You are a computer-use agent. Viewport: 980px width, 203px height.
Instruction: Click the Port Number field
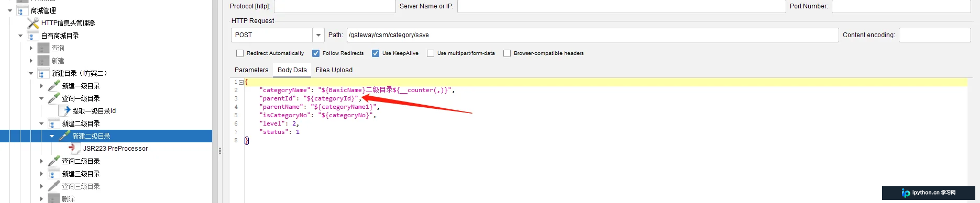coord(901,6)
